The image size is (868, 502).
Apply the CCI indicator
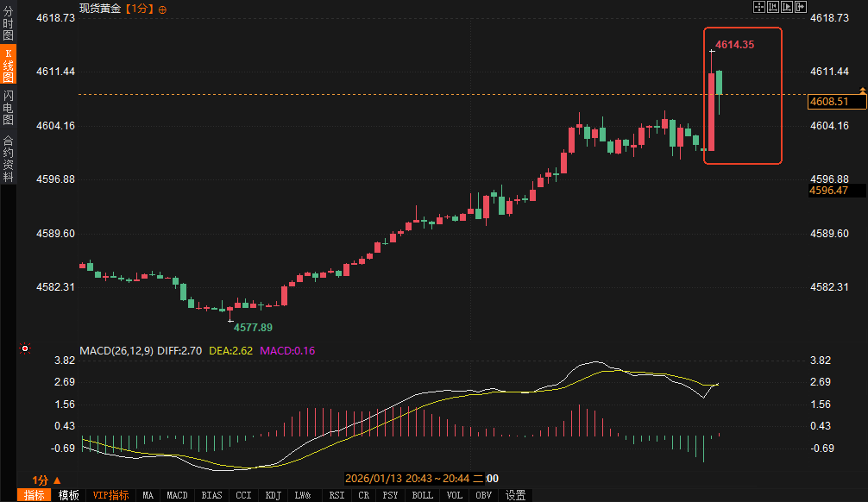coord(243,495)
